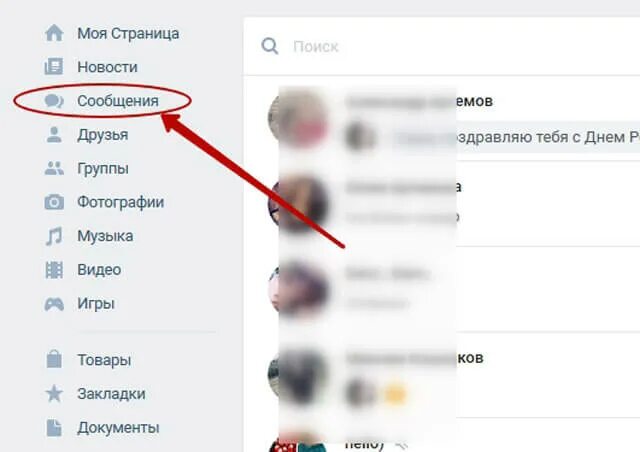Open the Друзья link in sidebar
Screen dimensions: 640x452
coord(102,135)
